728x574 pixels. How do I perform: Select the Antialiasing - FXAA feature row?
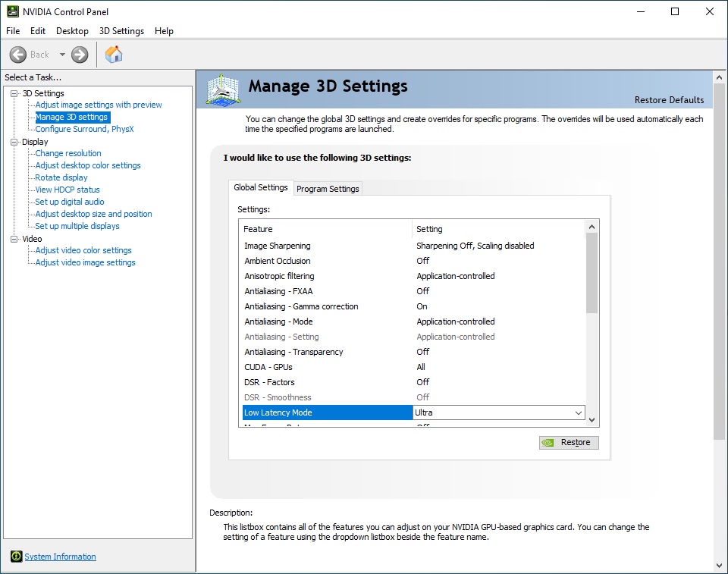coord(278,291)
